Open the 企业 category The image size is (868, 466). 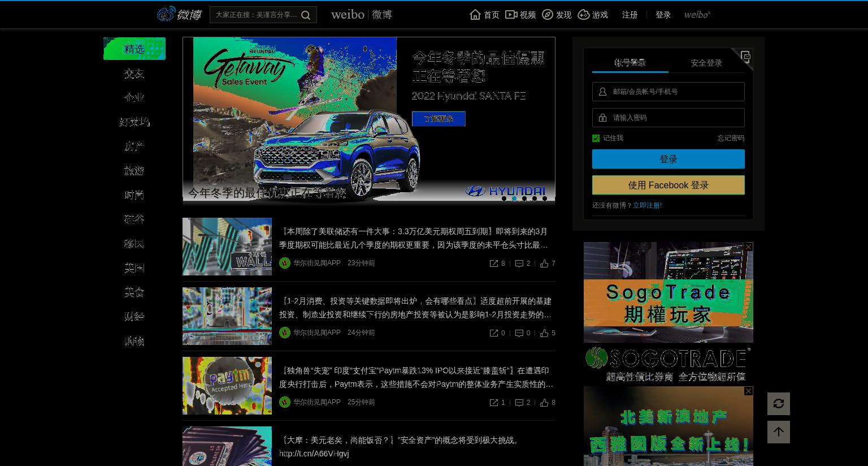click(134, 98)
